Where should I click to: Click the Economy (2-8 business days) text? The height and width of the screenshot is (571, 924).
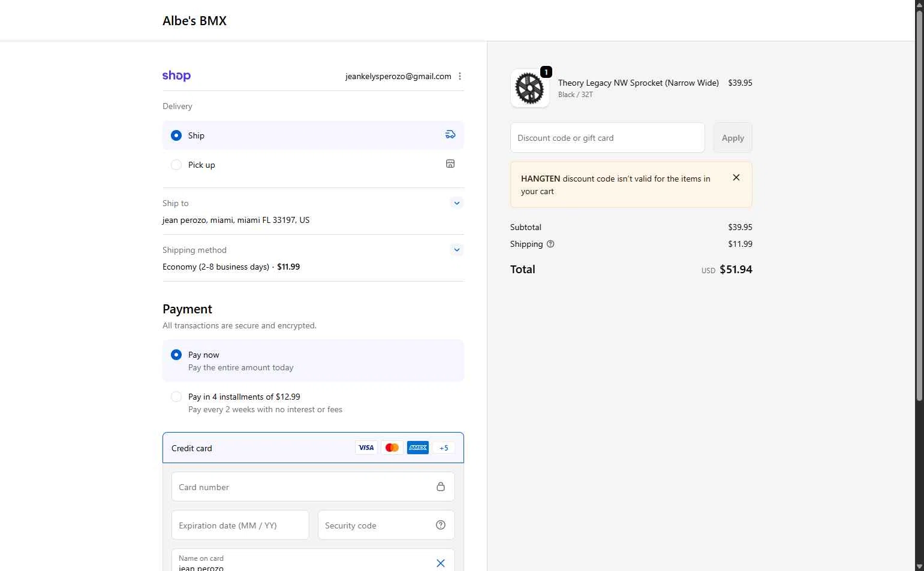coord(216,267)
